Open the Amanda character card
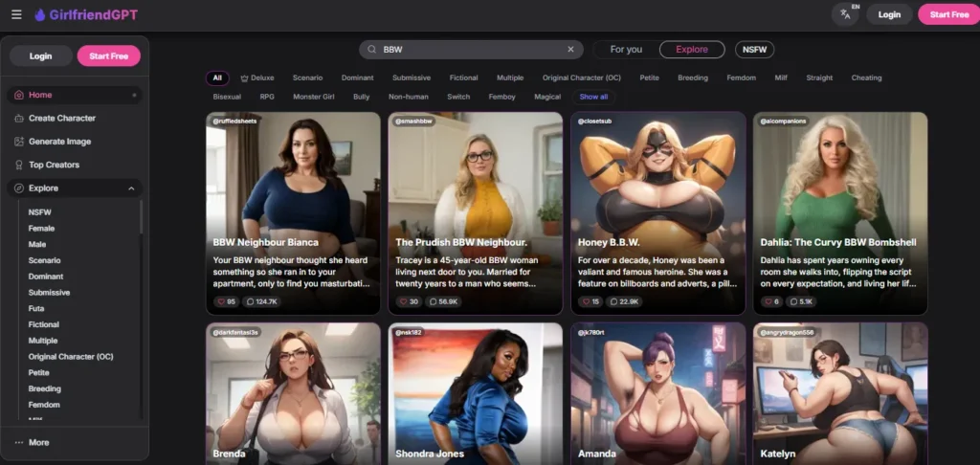 (x=658, y=394)
